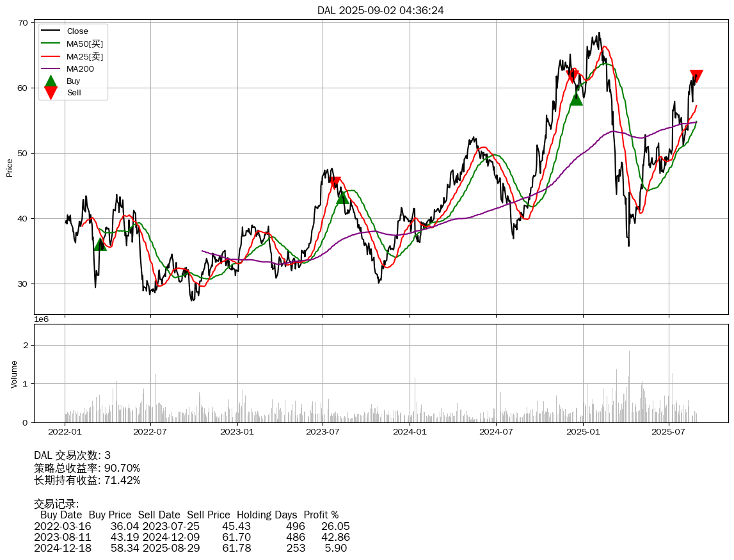The width and height of the screenshot is (734, 560).
Task: Click the 长期持有收益 71.42% text line
Action: 87,480
